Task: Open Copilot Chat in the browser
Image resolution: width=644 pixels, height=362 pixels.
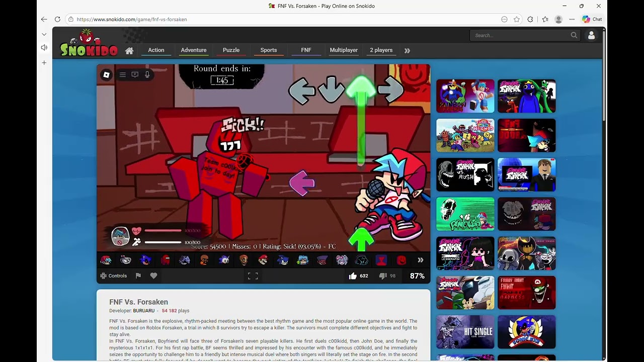Action: [x=592, y=19]
